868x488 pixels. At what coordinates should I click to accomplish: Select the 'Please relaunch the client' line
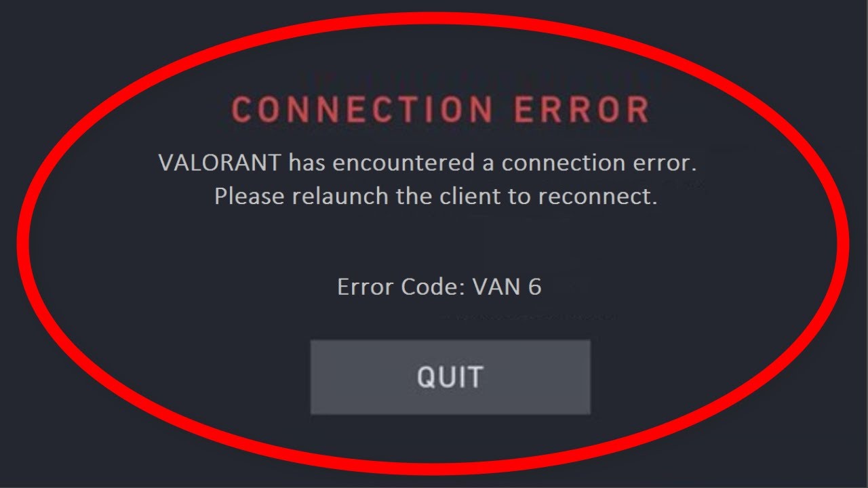[x=436, y=197]
